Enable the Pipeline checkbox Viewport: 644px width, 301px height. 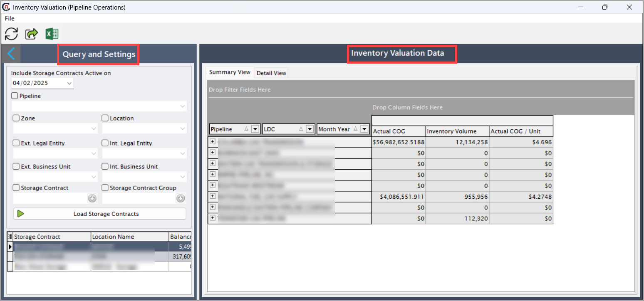point(15,96)
